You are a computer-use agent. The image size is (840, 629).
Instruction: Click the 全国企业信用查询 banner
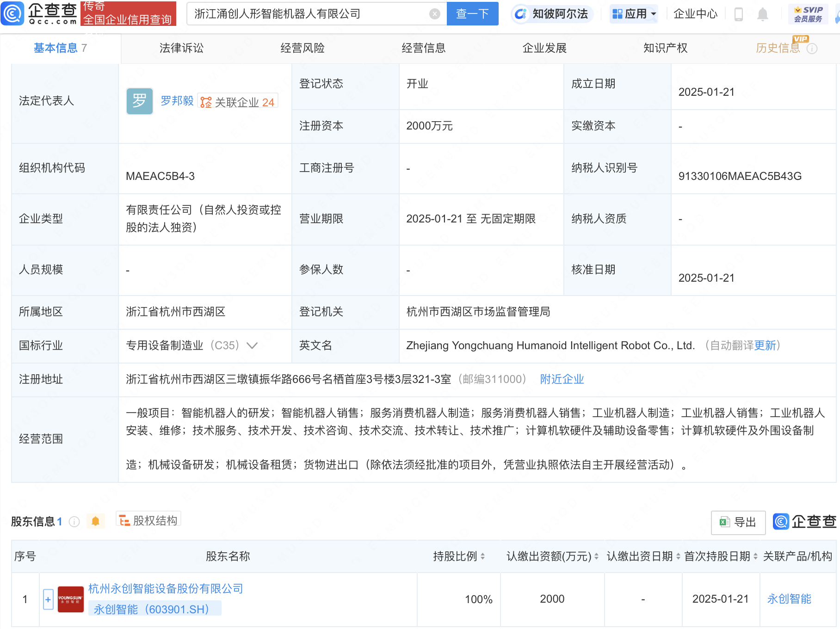pos(128,13)
